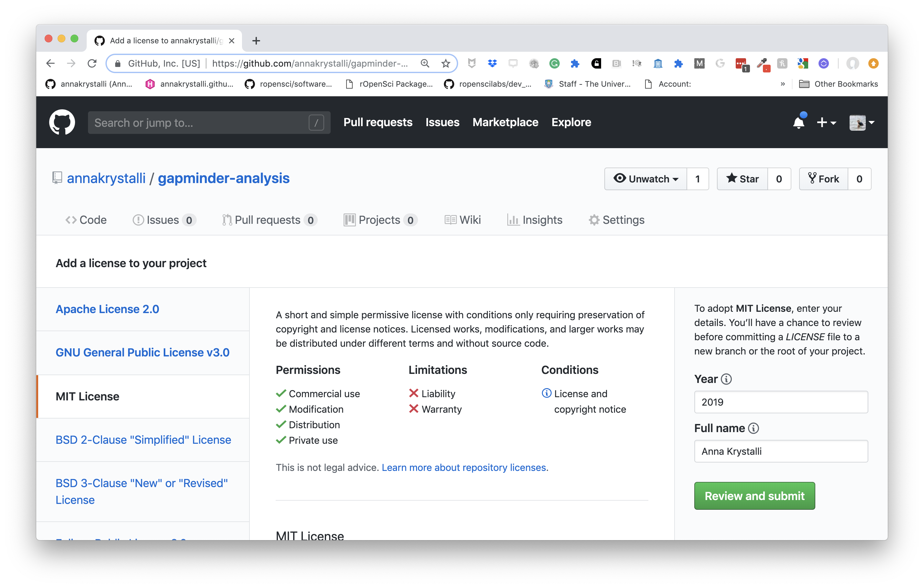Open the repository Pull requests tab
Viewport: 924px width, 588px height.
[269, 220]
